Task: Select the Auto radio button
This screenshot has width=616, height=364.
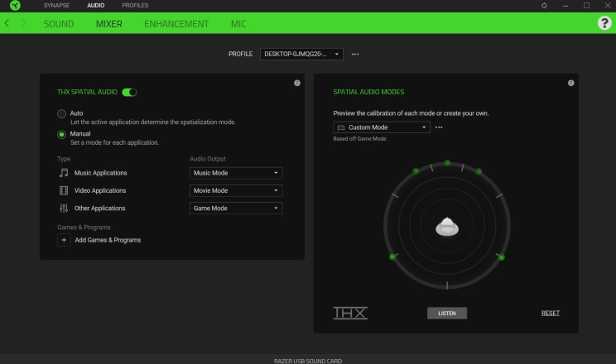Action: pos(61,114)
